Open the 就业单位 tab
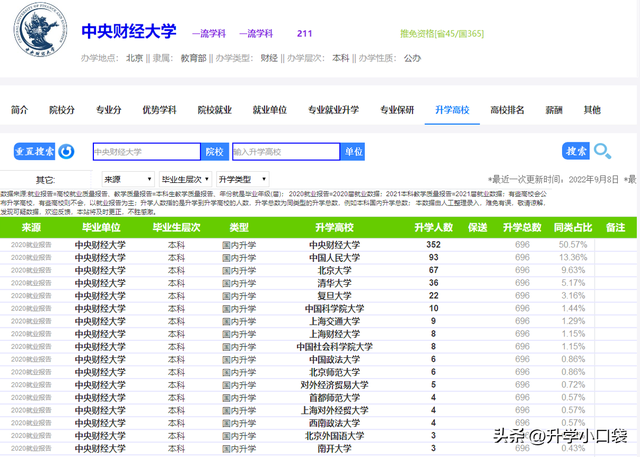 click(x=270, y=110)
